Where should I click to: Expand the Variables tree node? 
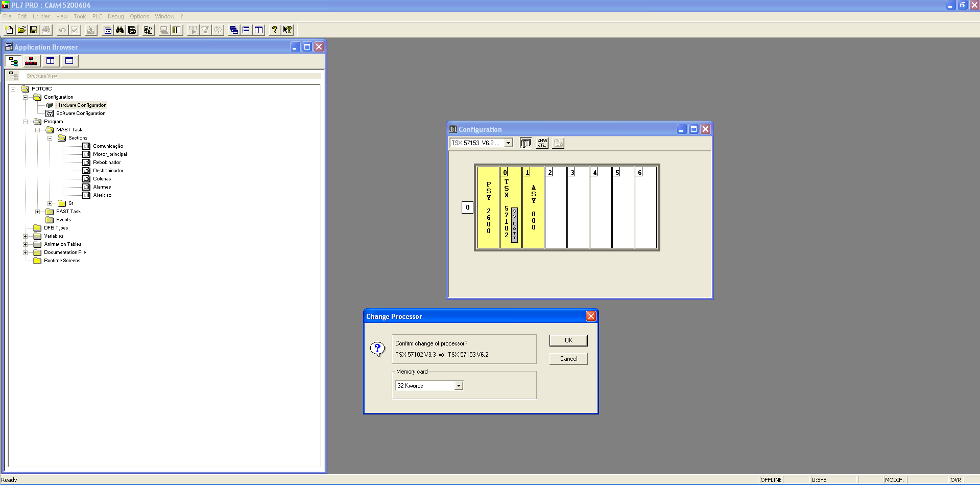pos(26,236)
